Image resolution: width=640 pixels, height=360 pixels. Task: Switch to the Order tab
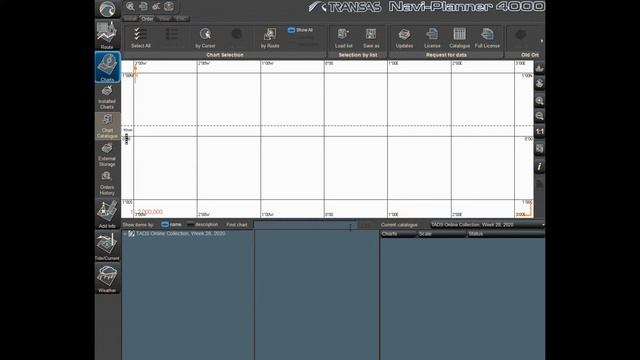click(147, 19)
